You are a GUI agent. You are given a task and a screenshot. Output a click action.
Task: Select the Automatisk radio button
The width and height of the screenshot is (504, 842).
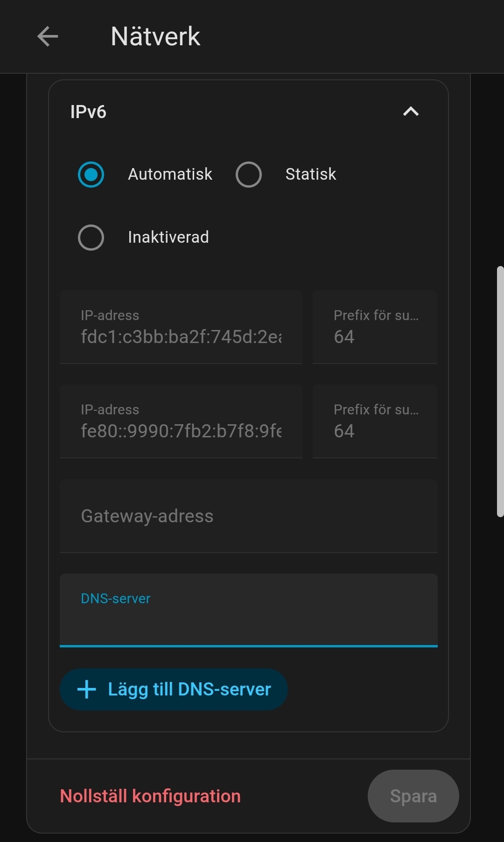(x=91, y=175)
